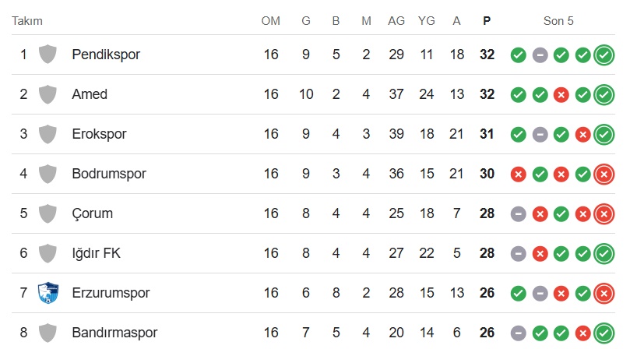This screenshot has height=349, width=644.
Task: Click Pendikspor's draw result icon
Action: (540, 55)
